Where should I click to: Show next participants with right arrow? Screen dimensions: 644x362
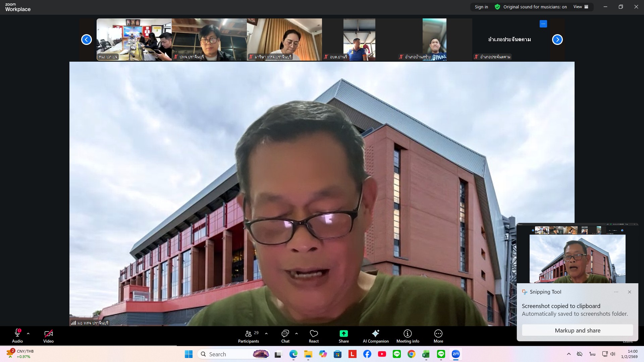[557, 40]
